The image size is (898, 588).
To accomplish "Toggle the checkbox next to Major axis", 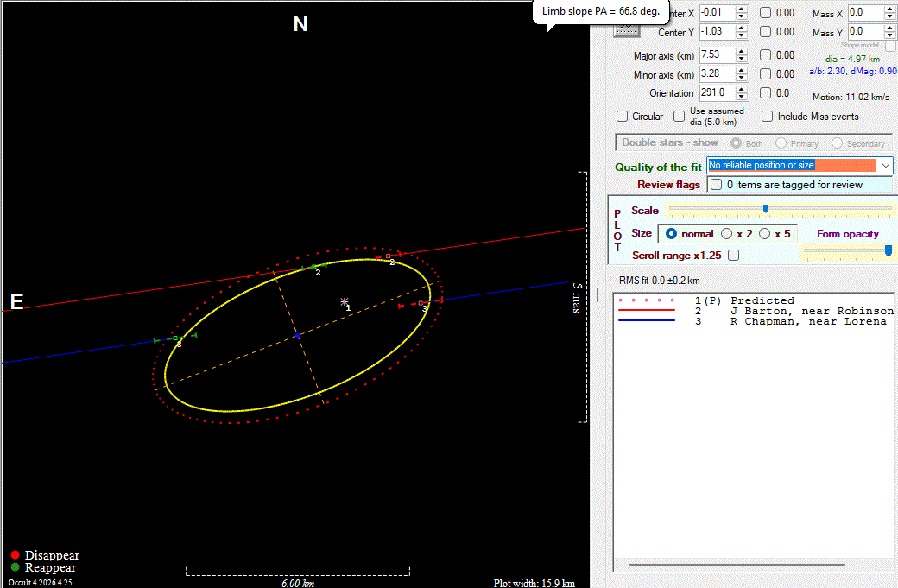I will point(766,55).
